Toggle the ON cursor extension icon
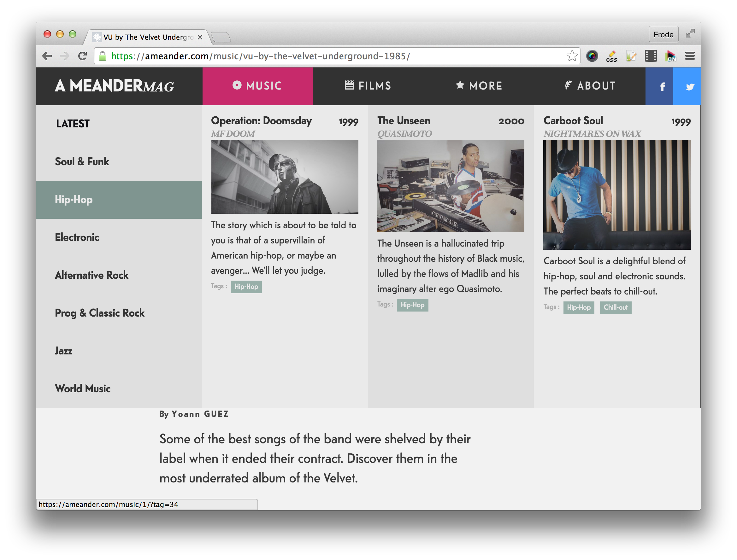Viewport: 737px width, 560px height. [670, 56]
